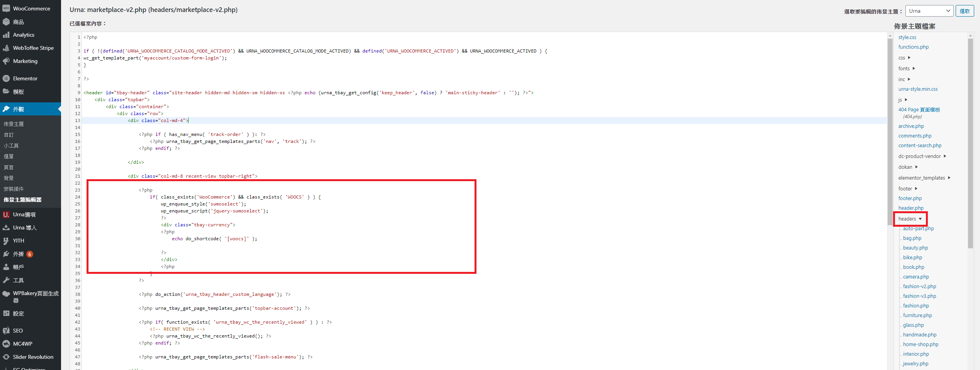The height and width of the screenshot is (370, 980).
Task: Click the Slider Revolution refresh icon
Action: pos(6,357)
